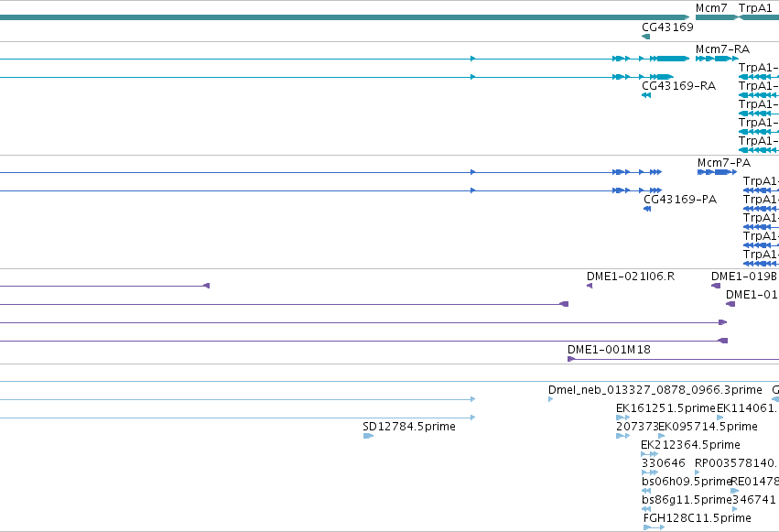Click the bs06h09.5prime EST label
The image size is (779, 532).
(x=687, y=482)
